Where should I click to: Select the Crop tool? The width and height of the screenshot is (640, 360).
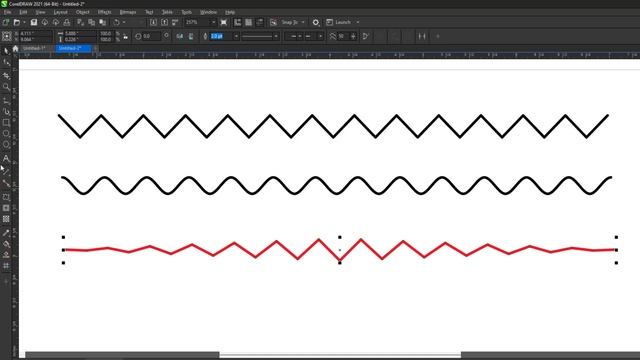[6, 76]
